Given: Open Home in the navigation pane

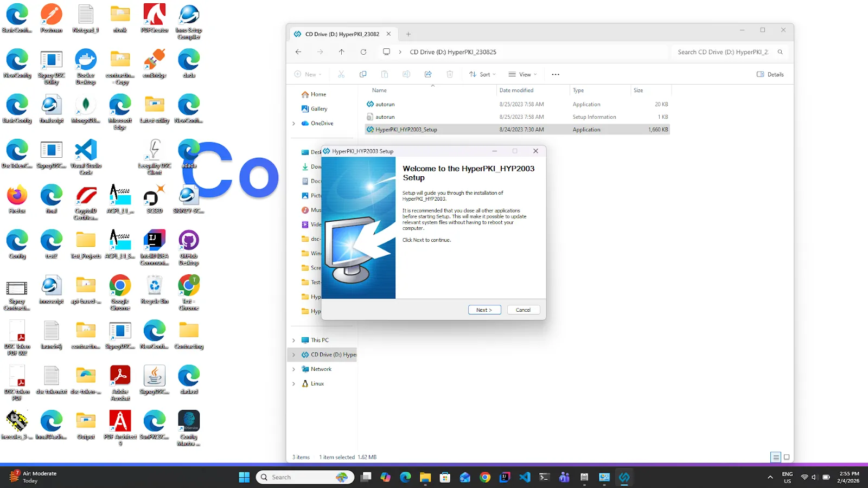Looking at the screenshot, I should pos(318,94).
